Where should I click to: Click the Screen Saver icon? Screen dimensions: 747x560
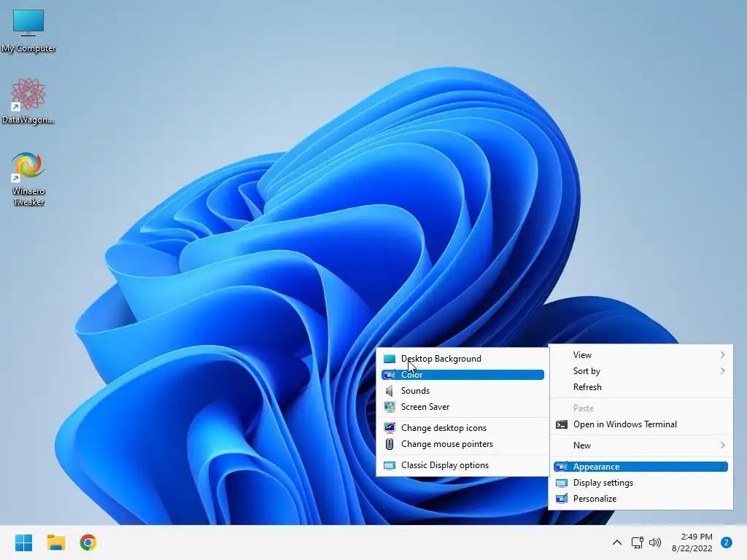pos(390,407)
